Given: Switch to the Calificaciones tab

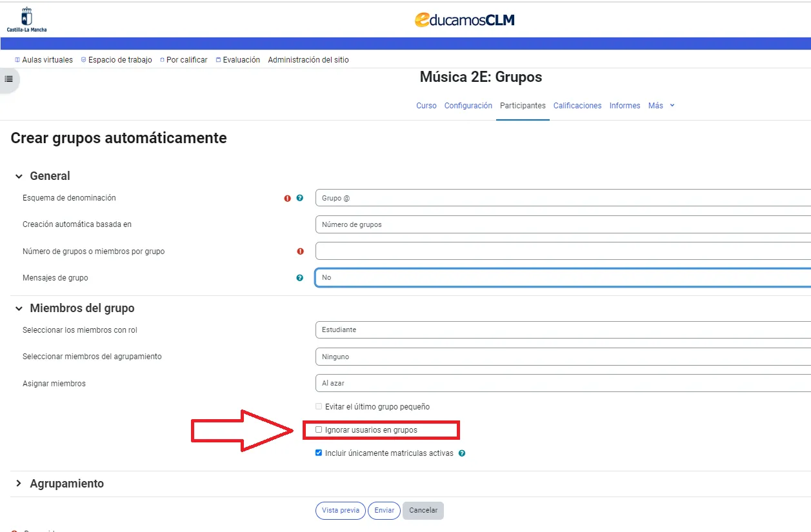Looking at the screenshot, I should pyautogui.click(x=577, y=106).
